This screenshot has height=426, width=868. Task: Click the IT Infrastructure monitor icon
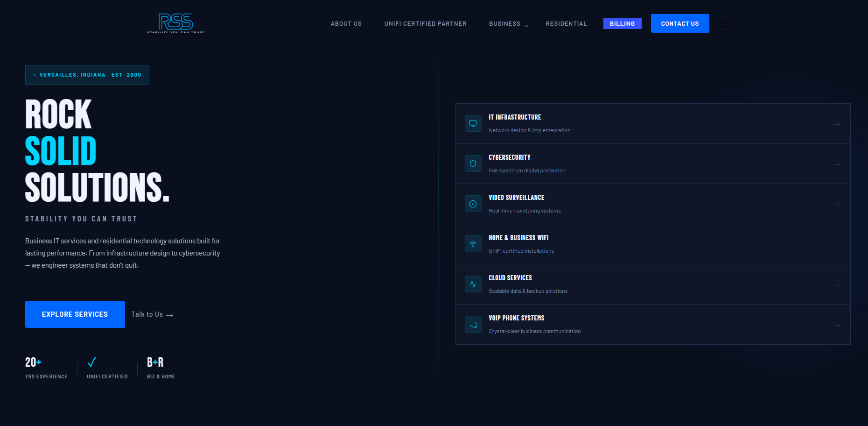(473, 123)
